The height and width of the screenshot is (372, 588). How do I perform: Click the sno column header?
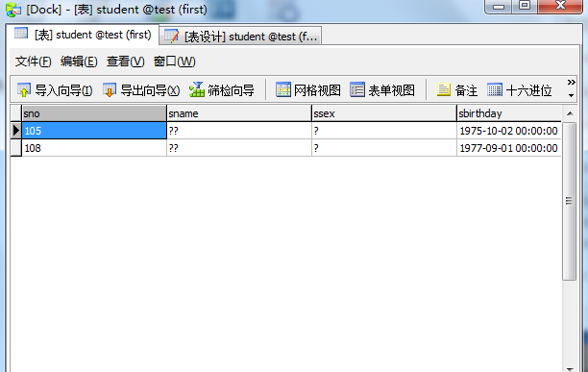click(94, 113)
